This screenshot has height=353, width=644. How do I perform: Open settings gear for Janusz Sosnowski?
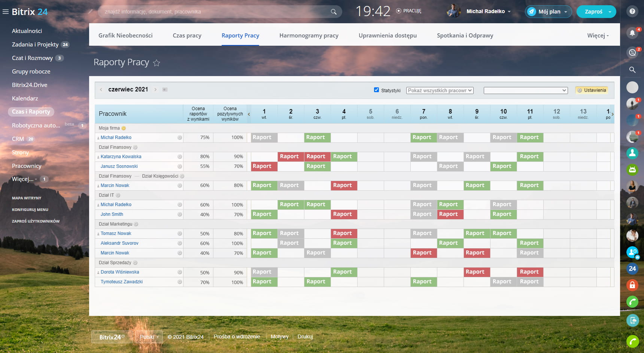point(180,166)
